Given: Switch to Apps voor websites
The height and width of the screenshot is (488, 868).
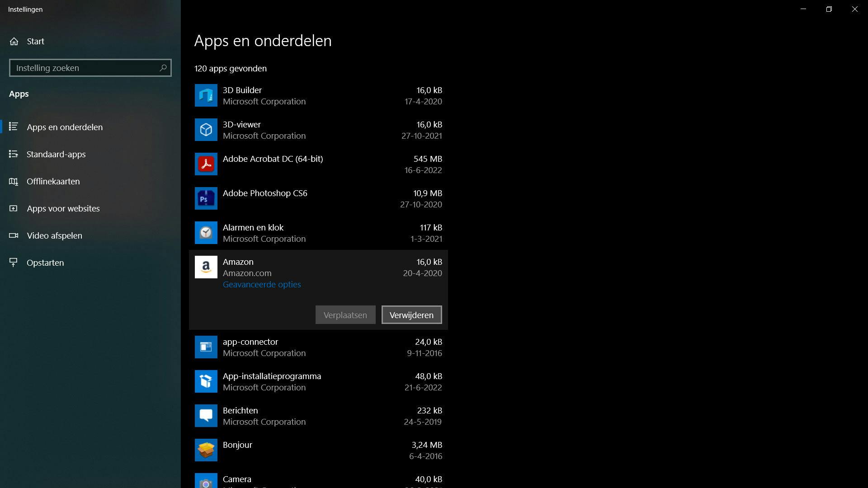Looking at the screenshot, I should coord(63,208).
